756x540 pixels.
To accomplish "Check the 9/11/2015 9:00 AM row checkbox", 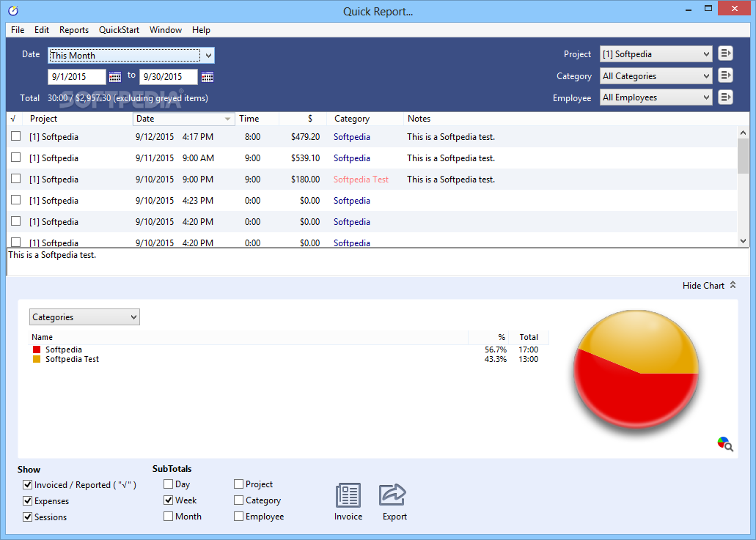I will 16,158.
